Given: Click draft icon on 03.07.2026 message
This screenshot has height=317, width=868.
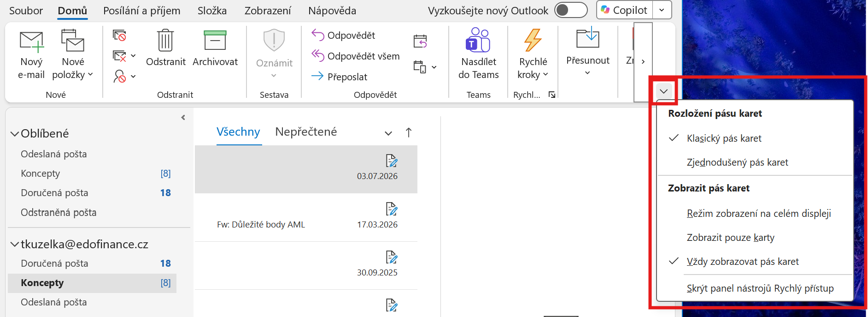Looking at the screenshot, I should [x=392, y=161].
